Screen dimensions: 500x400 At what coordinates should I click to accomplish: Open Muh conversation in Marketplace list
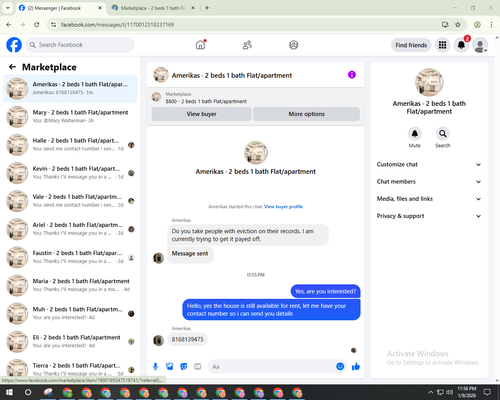tap(70, 313)
